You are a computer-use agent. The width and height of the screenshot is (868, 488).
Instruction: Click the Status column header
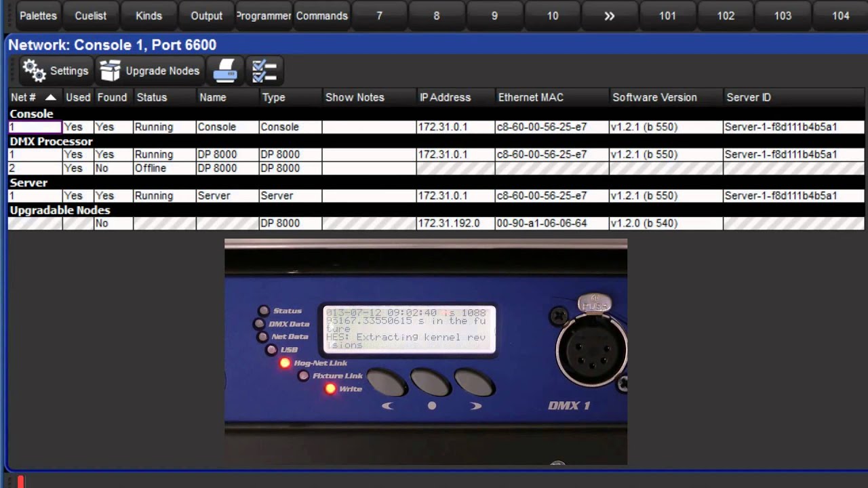tap(165, 98)
